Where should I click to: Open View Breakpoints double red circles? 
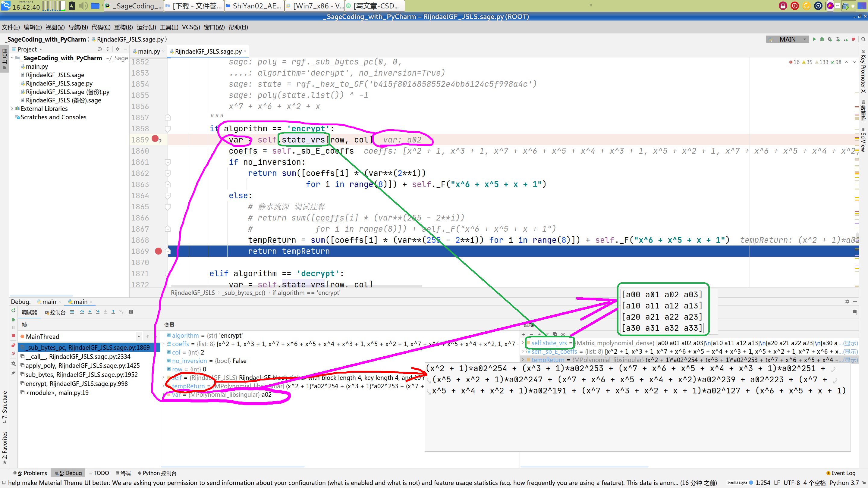[x=13, y=346]
